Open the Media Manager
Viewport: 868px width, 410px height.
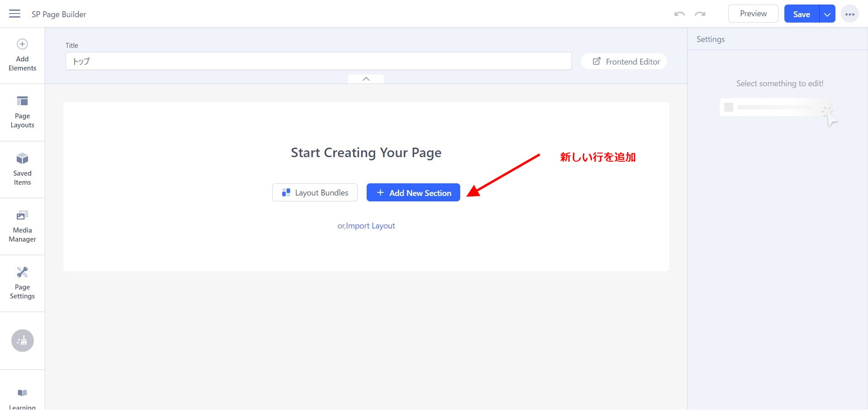[22, 226]
